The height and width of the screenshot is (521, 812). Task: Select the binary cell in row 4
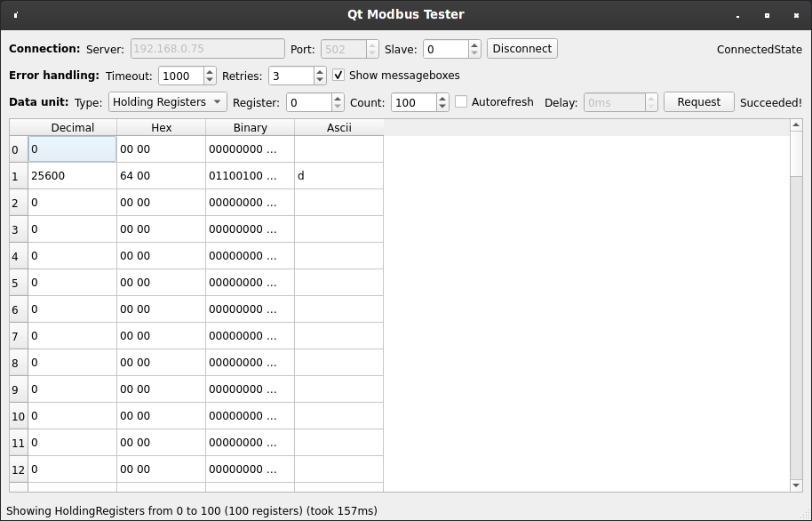pos(251,256)
